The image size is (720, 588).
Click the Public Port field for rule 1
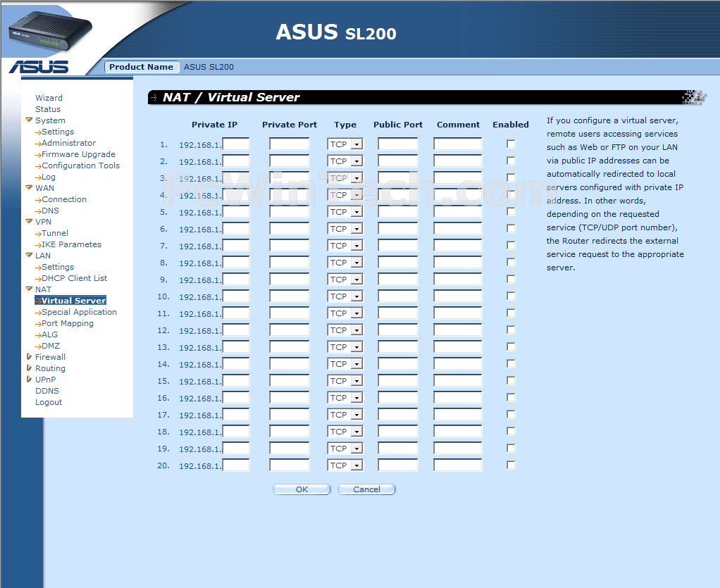(397, 144)
